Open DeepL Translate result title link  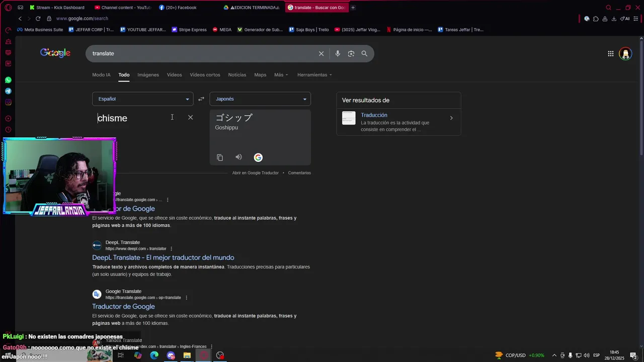(x=163, y=257)
